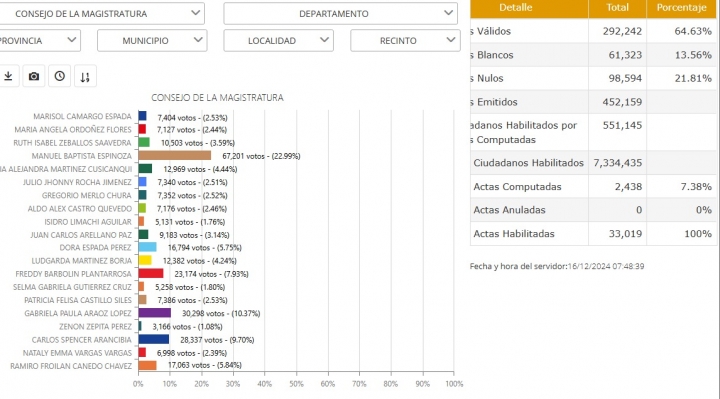Click Dora Espada Perez's light blue bar
The width and height of the screenshot is (720, 399).
pyautogui.click(x=147, y=247)
